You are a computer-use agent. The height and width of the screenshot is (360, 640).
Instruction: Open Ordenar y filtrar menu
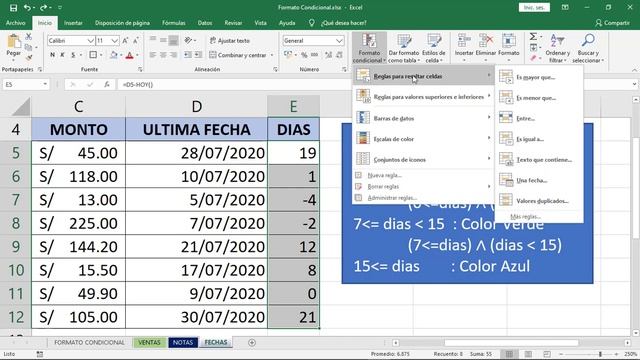pos(558,48)
